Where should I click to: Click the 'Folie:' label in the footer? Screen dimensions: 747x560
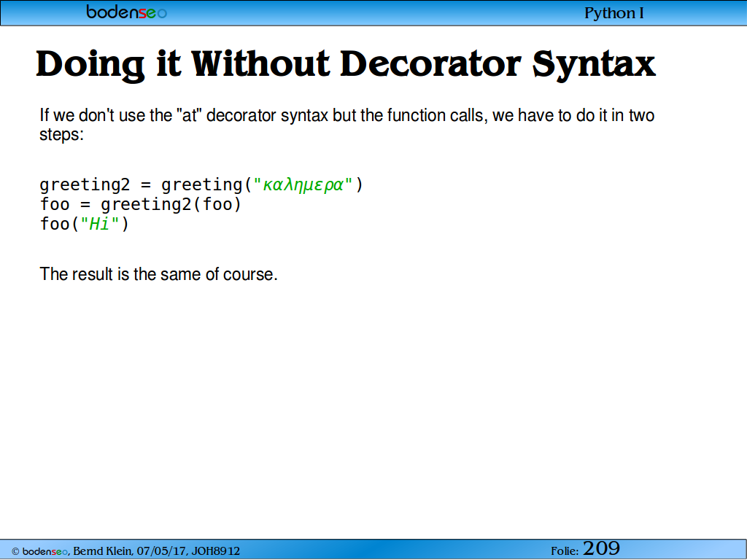(565, 551)
